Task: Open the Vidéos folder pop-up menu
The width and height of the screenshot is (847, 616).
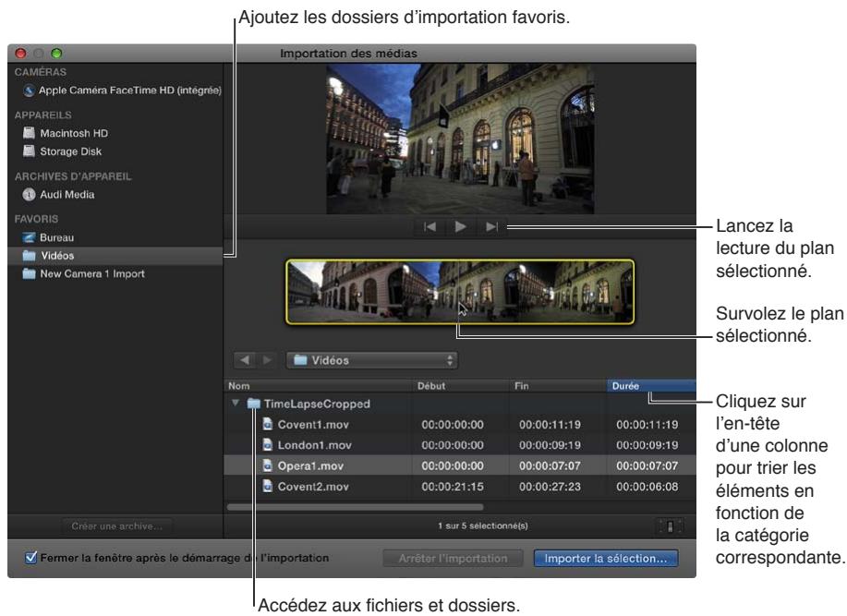Action: point(371,360)
